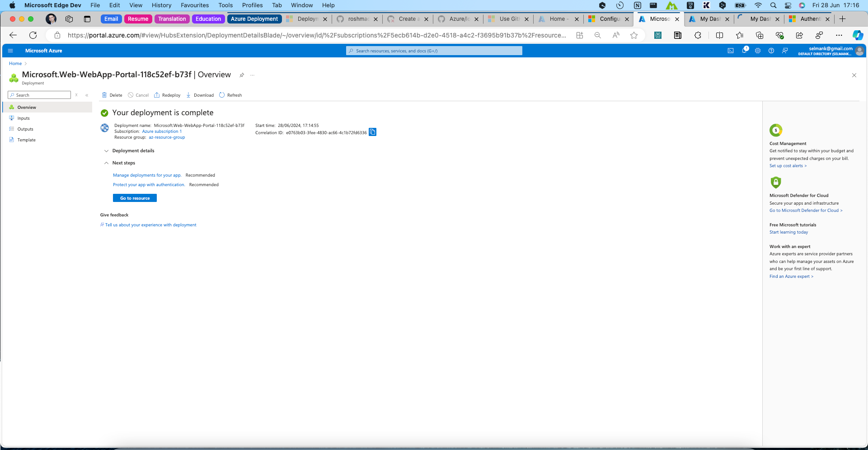Open Protect your app with authentication link
Viewport: 868px width, 450px height.
click(x=149, y=185)
